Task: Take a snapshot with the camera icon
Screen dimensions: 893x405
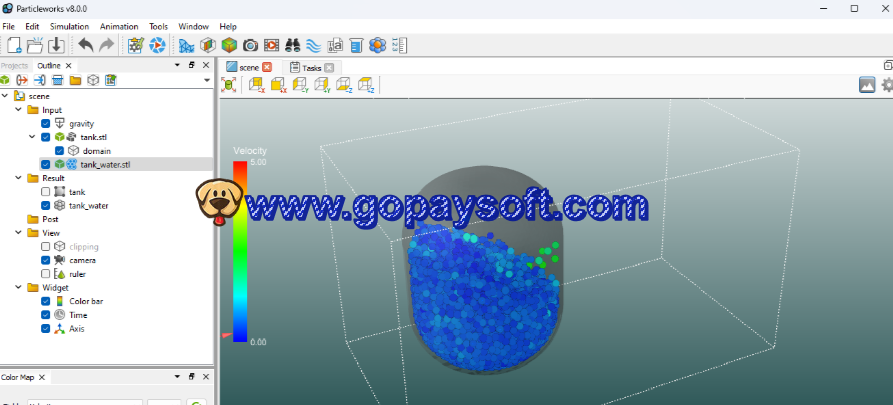Action: click(x=251, y=45)
